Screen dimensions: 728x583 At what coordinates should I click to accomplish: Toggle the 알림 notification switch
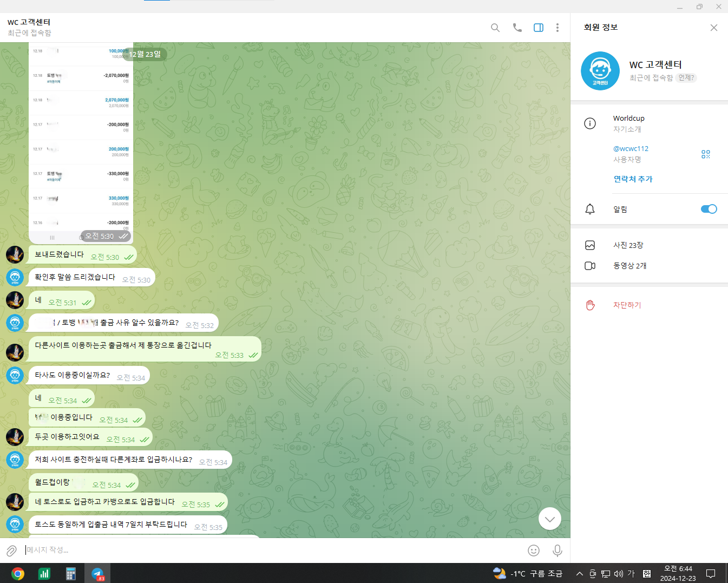click(x=708, y=209)
